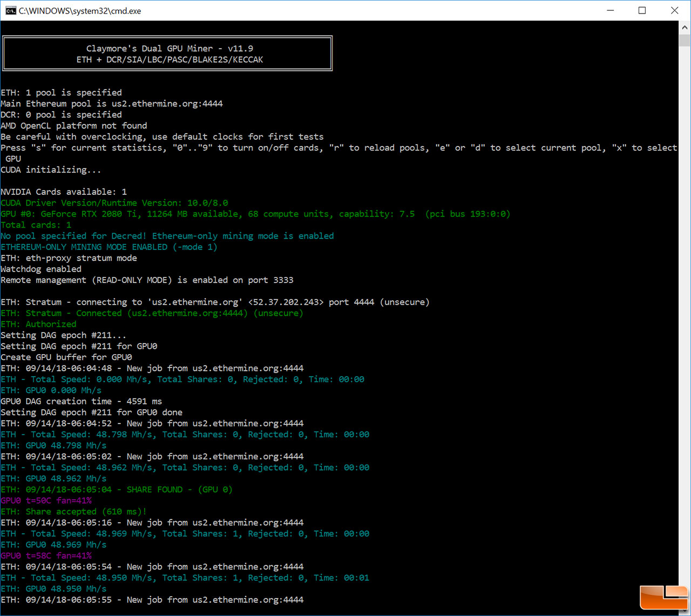
Task: Click "ETHEREUM-ONLY MINING MODE ENABLED (-mode 1)"
Action: click(109, 247)
